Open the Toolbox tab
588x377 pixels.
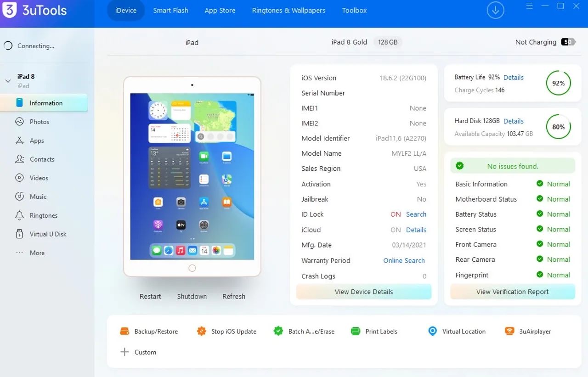[x=354, y=10]
